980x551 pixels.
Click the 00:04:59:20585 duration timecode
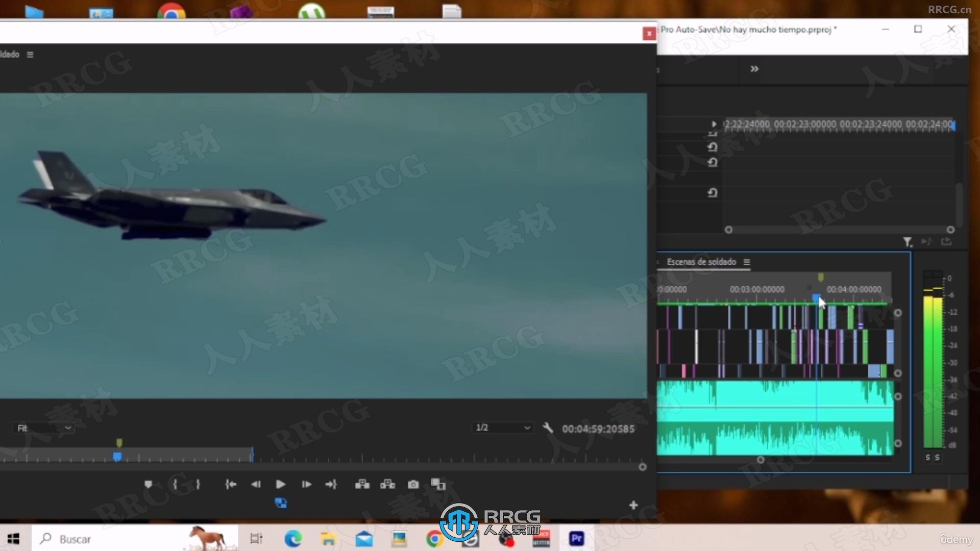pos(598,429)
